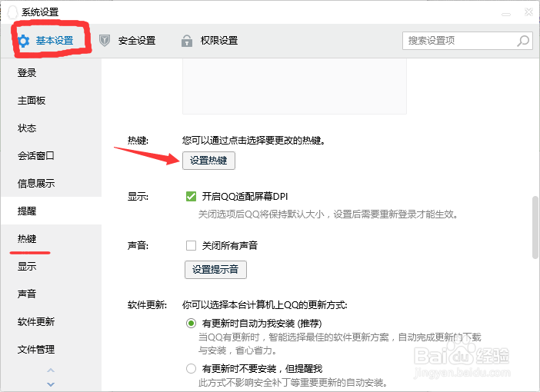Select 会话窗口 in the sidebar
The image size is (540, 392).
click(x=51, y=155)
